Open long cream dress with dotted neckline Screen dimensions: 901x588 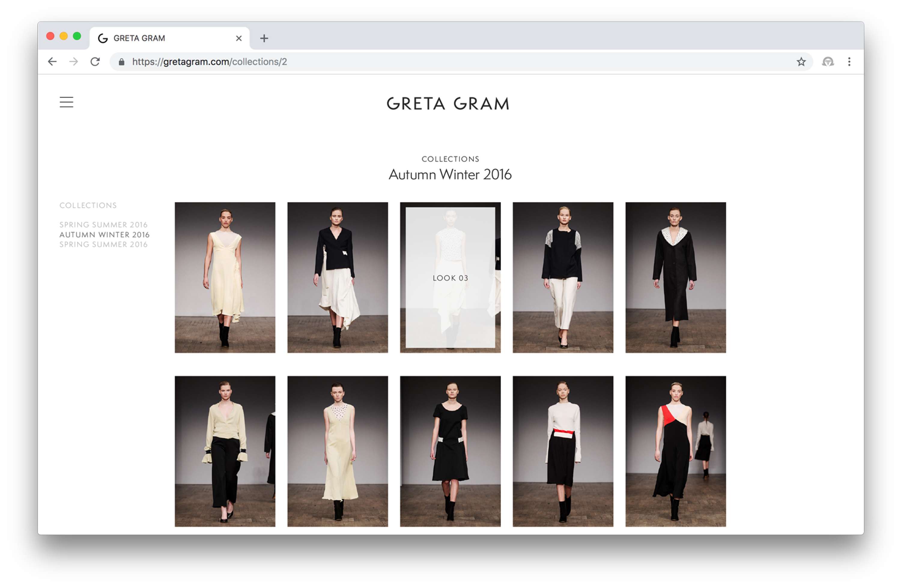pos(337,451)
